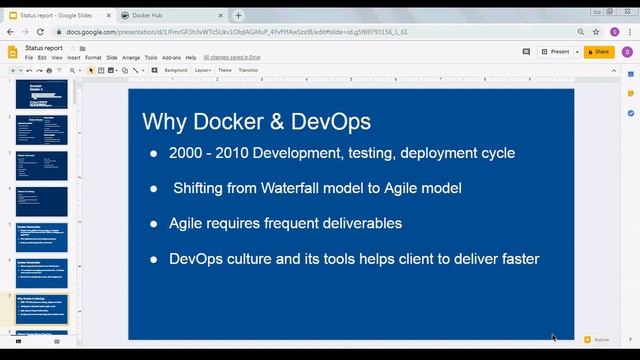Screen dimensions: 640x360
Task: Print the presentation with the printer icon
Action: pyautogui.click(x=49, y=71)
